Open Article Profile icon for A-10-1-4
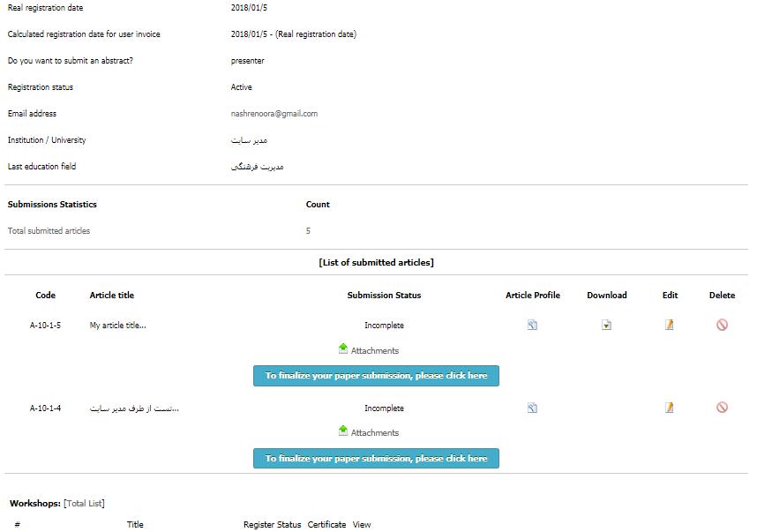Screen dimensions: 757x532 (532, 408)
